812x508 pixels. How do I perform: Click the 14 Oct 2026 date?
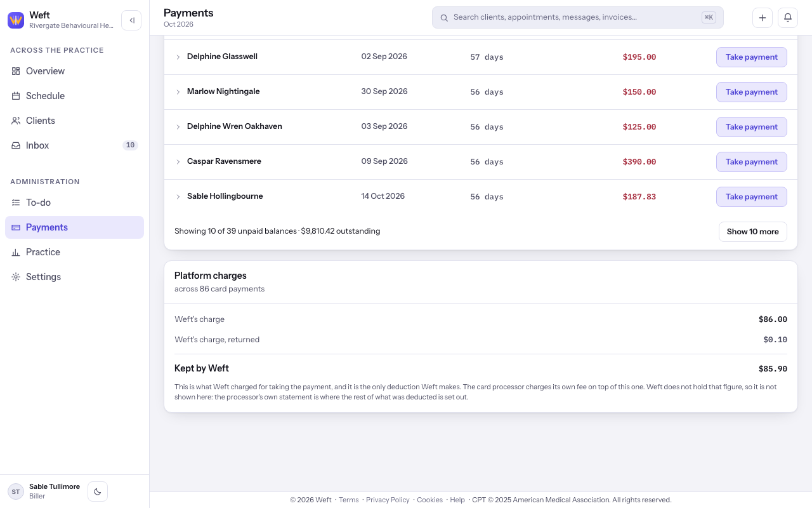tap(383, 196)
